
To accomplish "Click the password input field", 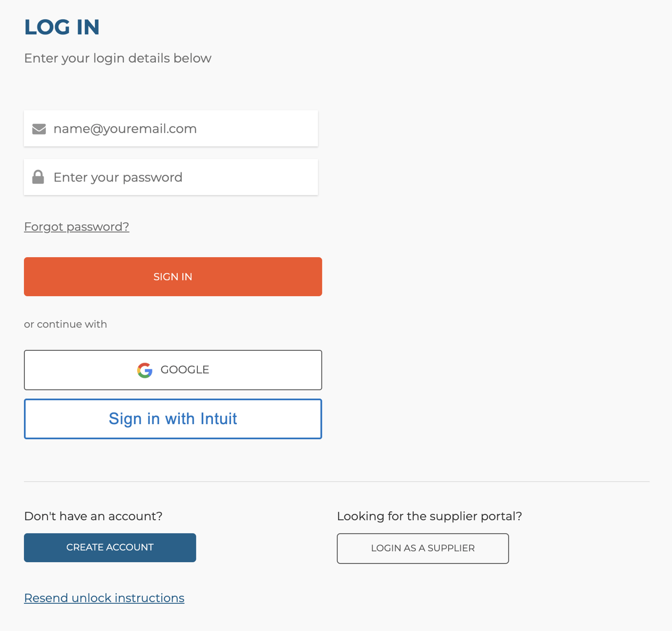I will coord(171,177).
